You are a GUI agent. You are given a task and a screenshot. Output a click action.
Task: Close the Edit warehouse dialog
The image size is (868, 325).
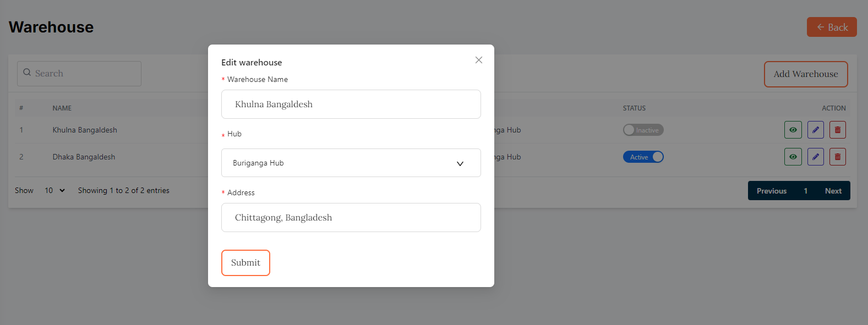click(x=478, y=60)
